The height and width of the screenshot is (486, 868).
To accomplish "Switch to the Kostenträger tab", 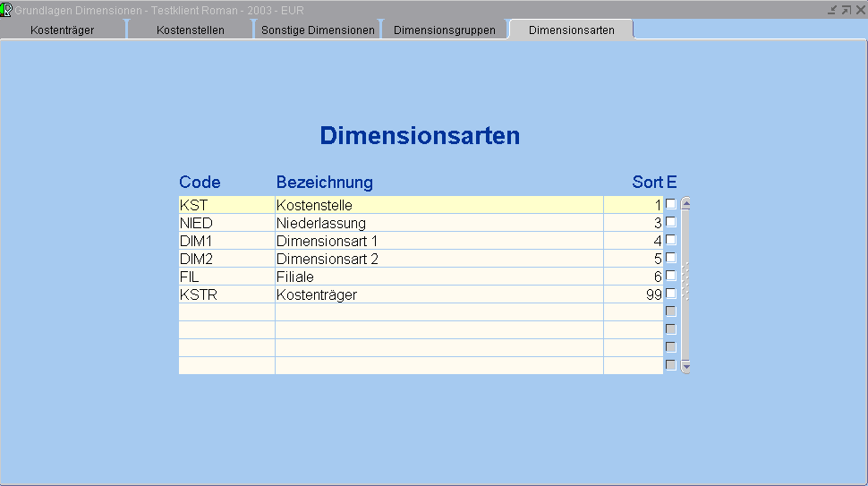I will point(62,30).
